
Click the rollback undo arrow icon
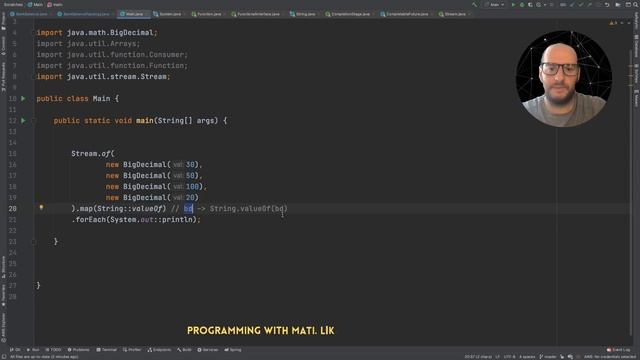click(607, 4)
